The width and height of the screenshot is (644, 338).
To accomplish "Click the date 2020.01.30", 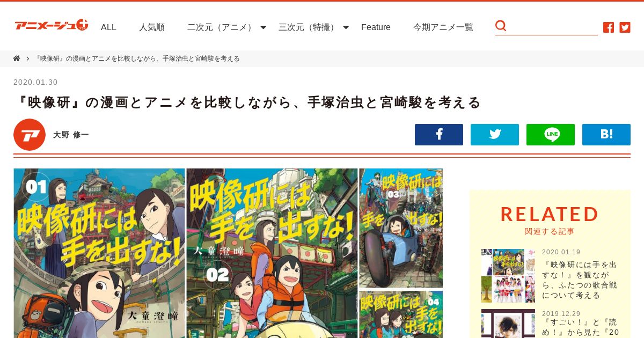I will click(x=35, y=82).
